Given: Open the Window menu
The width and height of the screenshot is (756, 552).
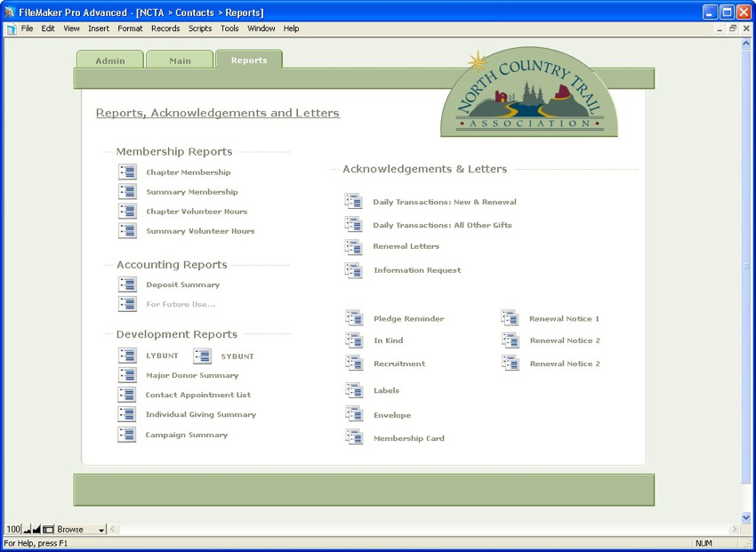Looking at the screenshot, I should pyautogui.click(x=261, y=28).
